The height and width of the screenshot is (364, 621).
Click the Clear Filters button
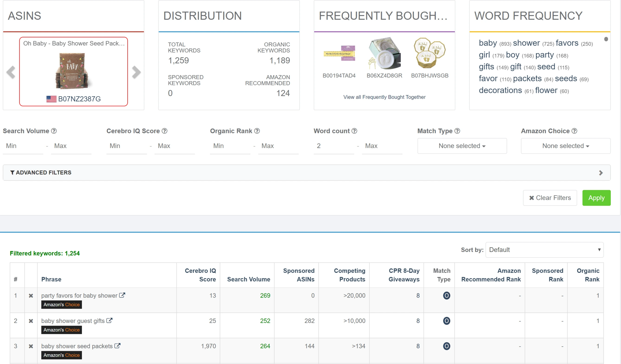[549, 198]
